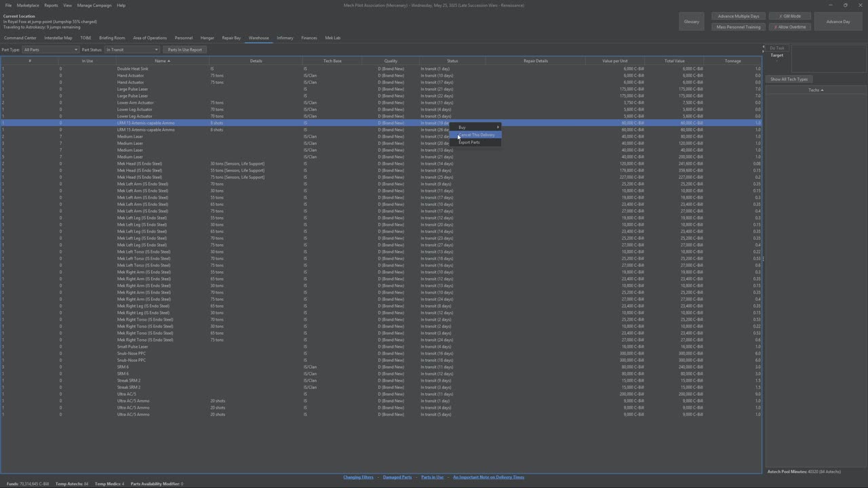Sort by Value per Unit column
The height and width of the screenshot is (488, 868).
click(x=615, y=61)
